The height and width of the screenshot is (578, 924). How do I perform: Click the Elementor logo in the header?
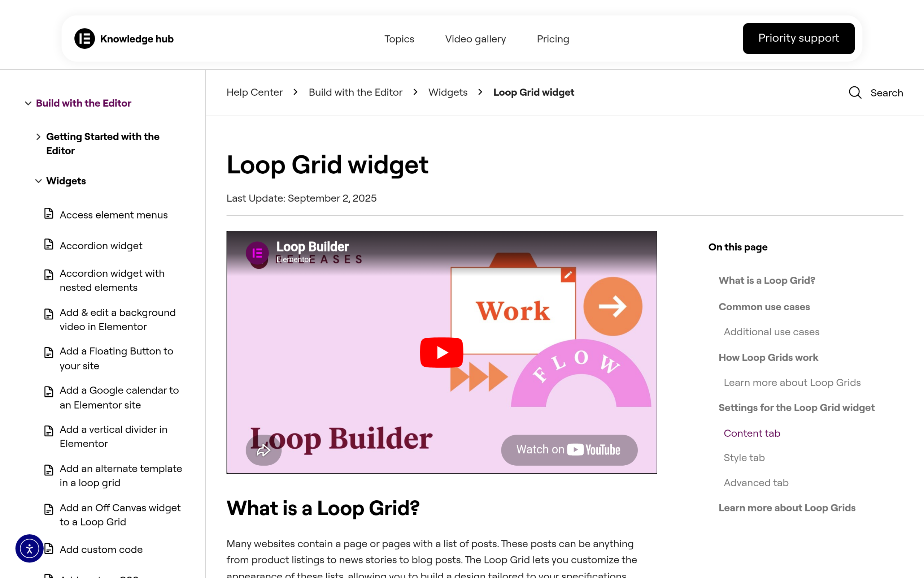84,39
